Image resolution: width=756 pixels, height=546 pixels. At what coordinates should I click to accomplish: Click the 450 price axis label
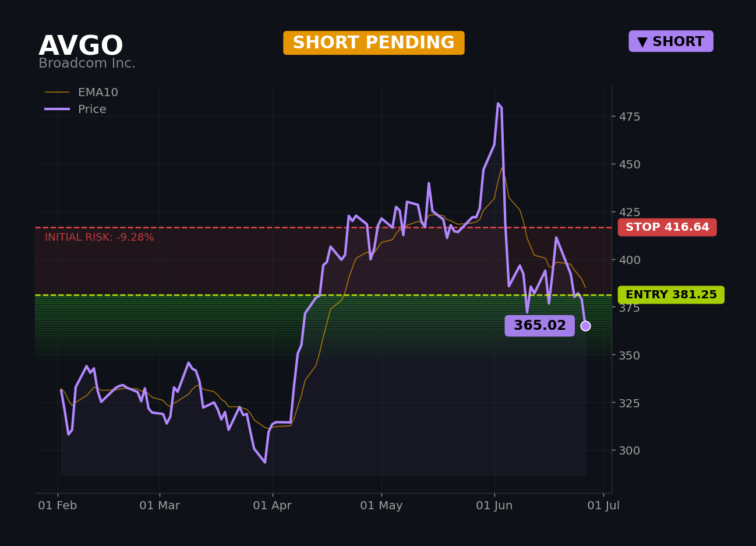point(629,164)
